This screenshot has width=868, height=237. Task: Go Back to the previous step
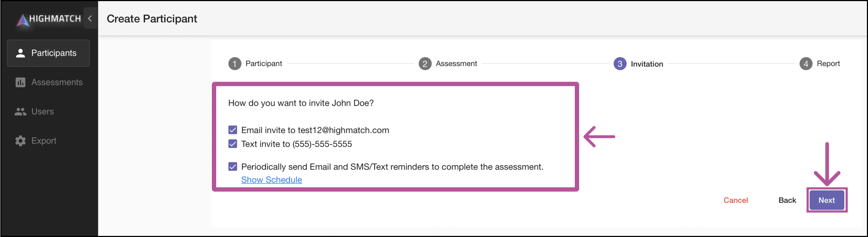[787, 200]
